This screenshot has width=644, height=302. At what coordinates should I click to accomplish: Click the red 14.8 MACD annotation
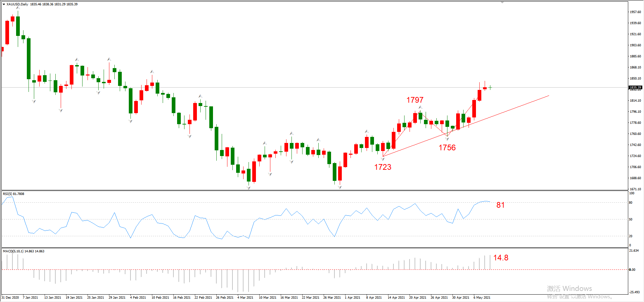point(500,258)
